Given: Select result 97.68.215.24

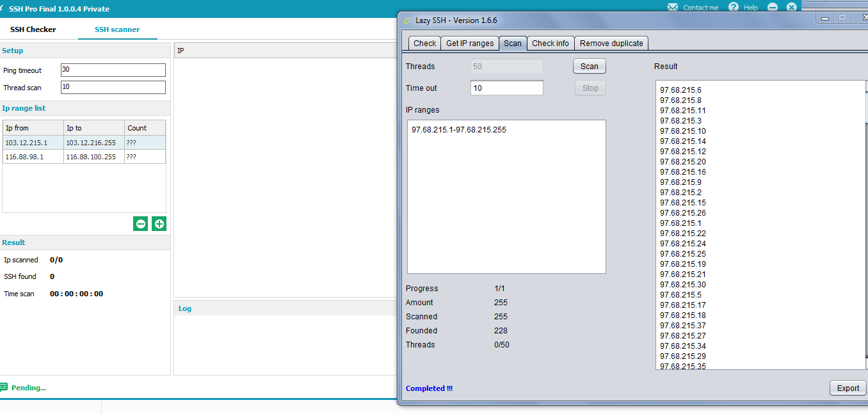Looking at the screenshot, I should 683,244.
